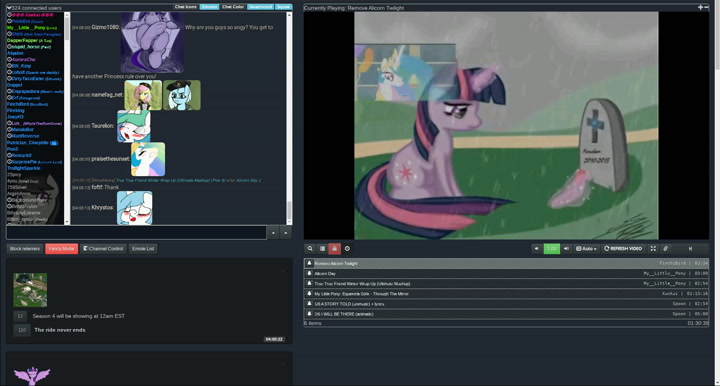Open the Emote List
The width and height of the screenshot is (720, 386).
(x=143, y=249)
